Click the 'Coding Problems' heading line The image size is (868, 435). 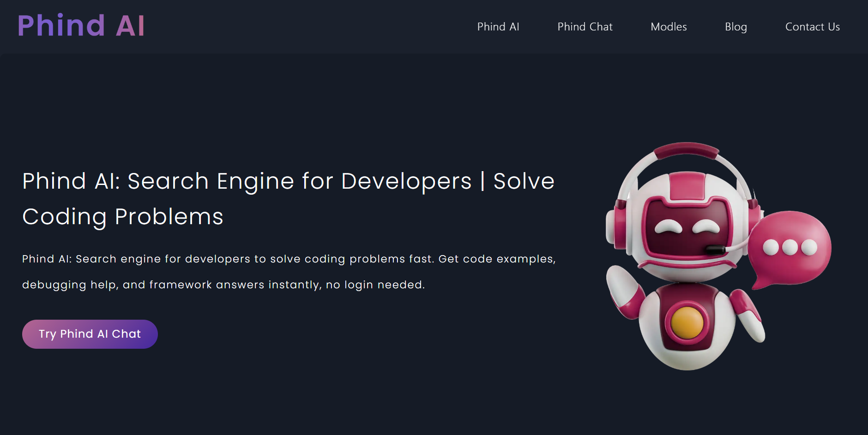point(123,217)
